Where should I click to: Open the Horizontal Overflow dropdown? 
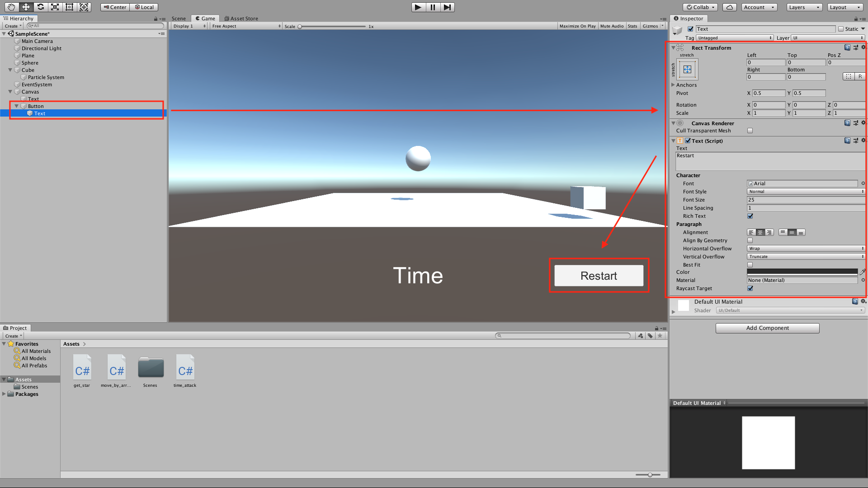pos(805,249)
